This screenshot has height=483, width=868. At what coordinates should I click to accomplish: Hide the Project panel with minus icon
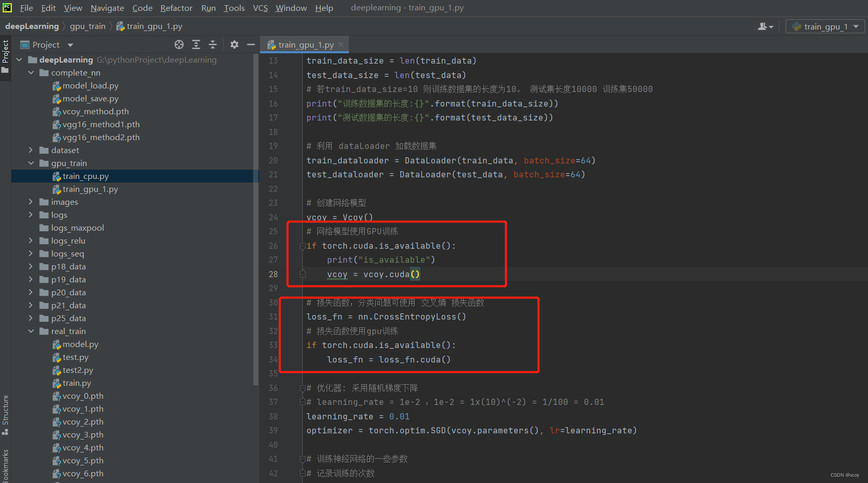click(x=251, y=44)
